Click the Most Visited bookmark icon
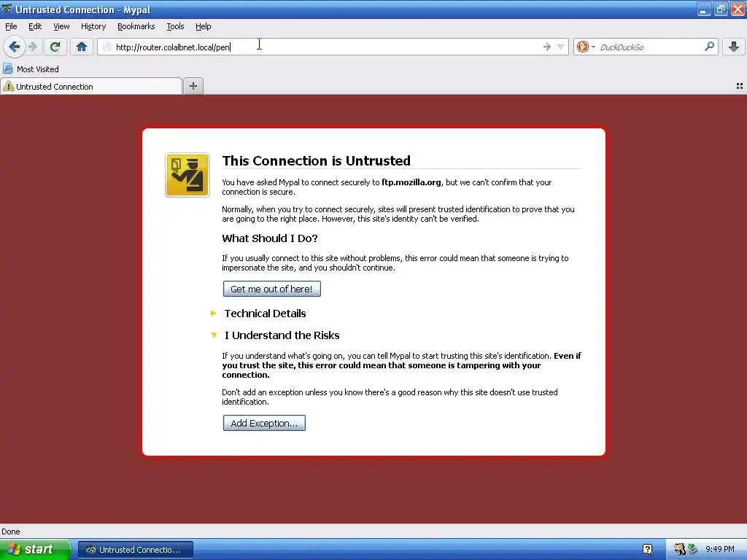The width and height of the screenshot is (747, 560). [x=7, y=69]
